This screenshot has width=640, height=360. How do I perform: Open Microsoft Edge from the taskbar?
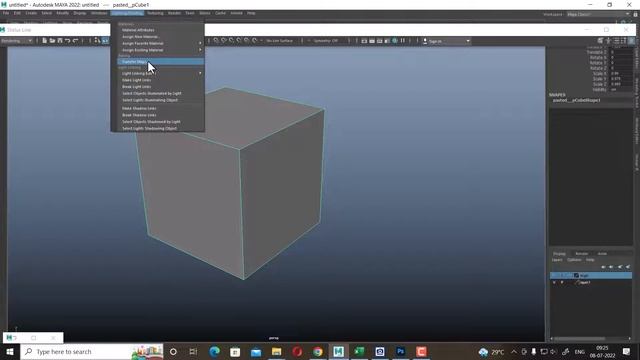214,351
